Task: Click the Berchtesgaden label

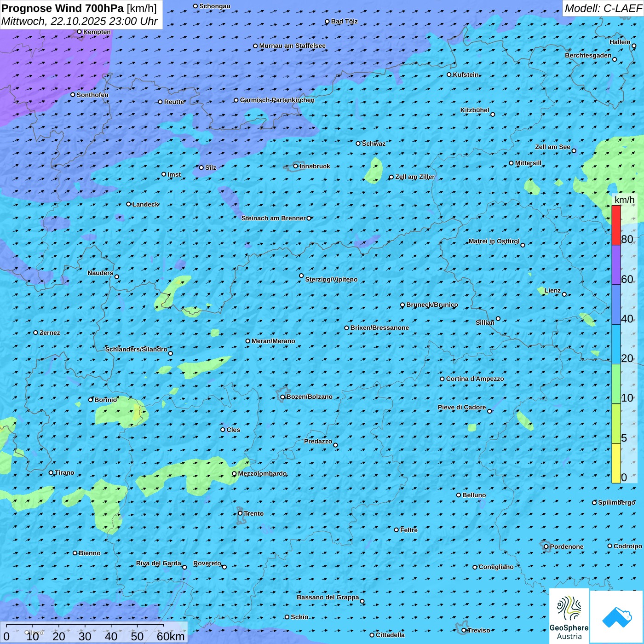Action: tap(588, 55)
